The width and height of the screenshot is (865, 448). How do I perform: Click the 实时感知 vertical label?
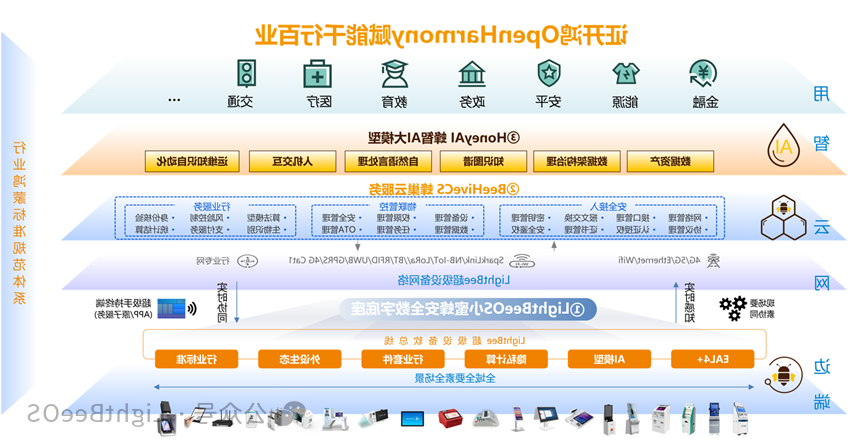point(689,302)
